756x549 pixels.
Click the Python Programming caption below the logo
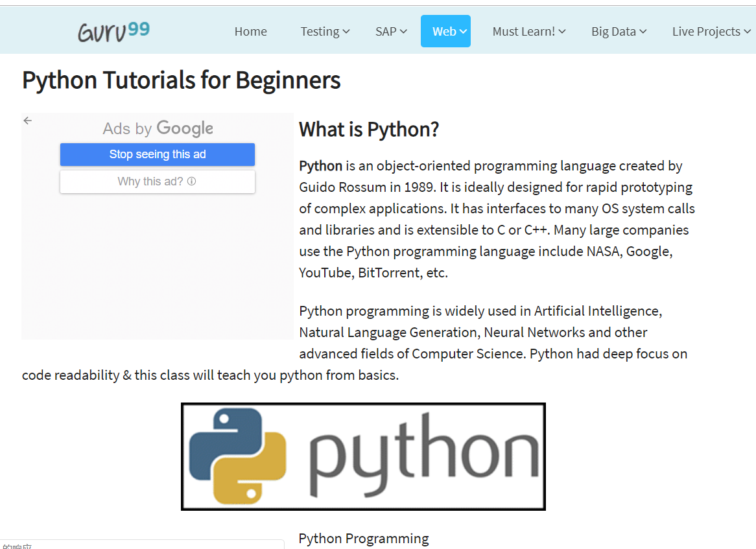click(x=364, y=539)
